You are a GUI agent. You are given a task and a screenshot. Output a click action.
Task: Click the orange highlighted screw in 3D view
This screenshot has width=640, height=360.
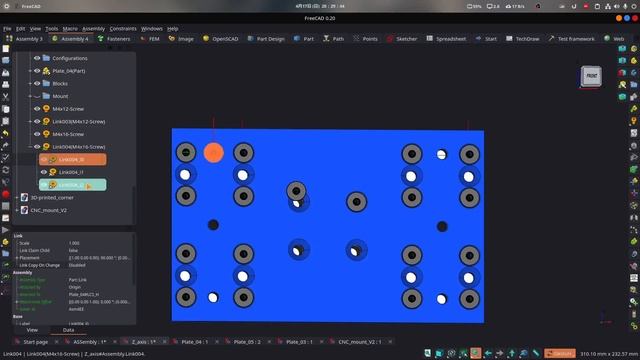pyautogui.click(x=213, y=153)
